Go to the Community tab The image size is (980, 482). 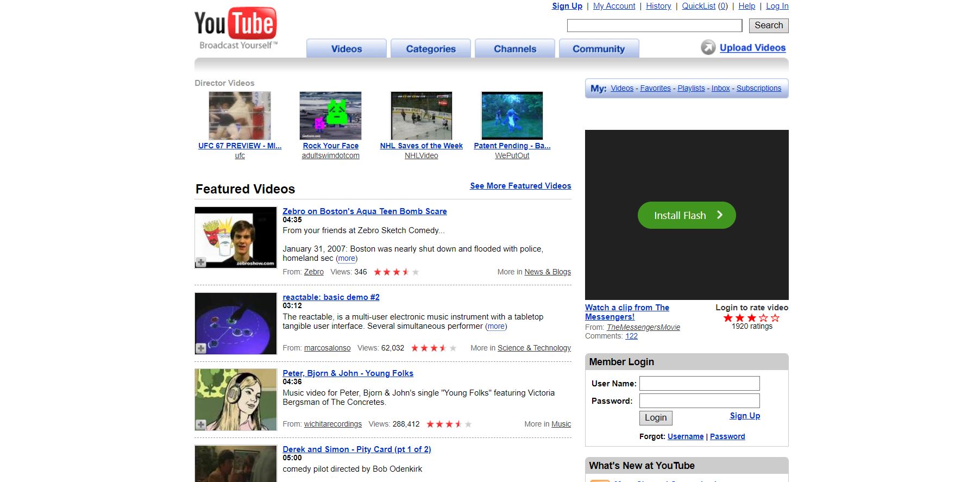599,48
